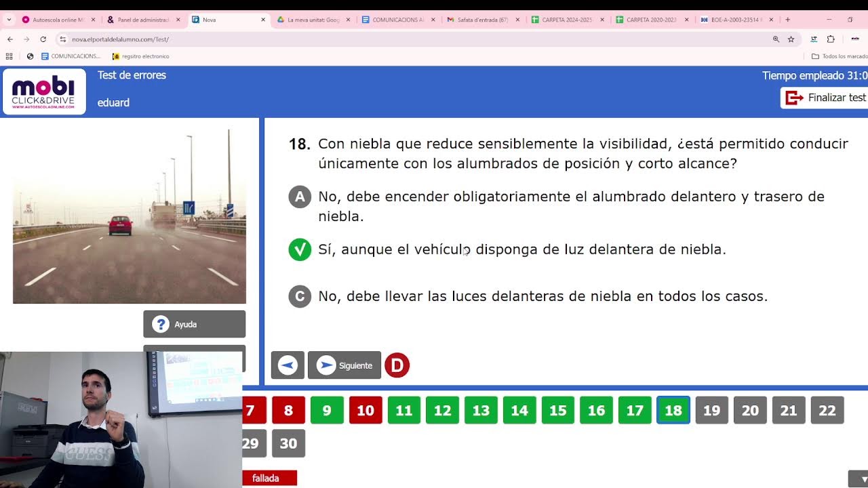Click the Tiempo empleado timer text
Viewport: 868px width, 488px height.
[x=814, y=76]
